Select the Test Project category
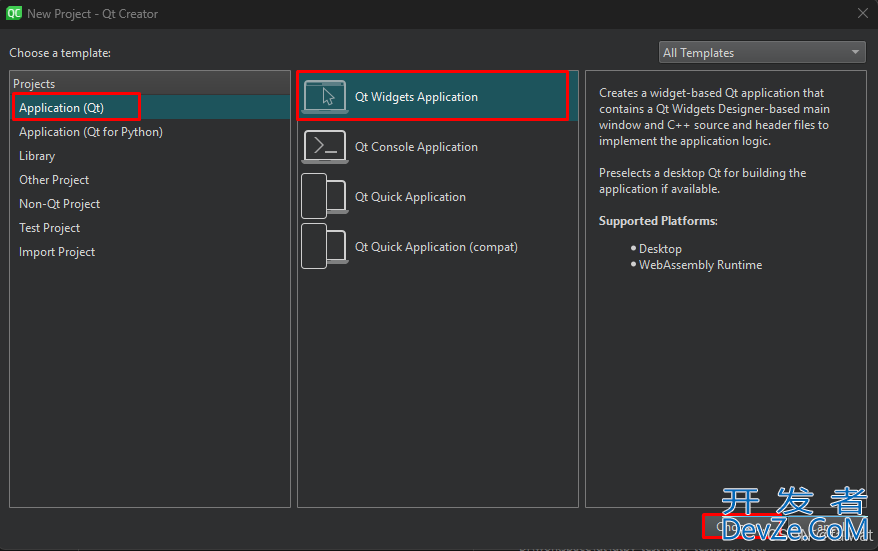The height and width of the screenshot is (551, 878). [151, 228]
